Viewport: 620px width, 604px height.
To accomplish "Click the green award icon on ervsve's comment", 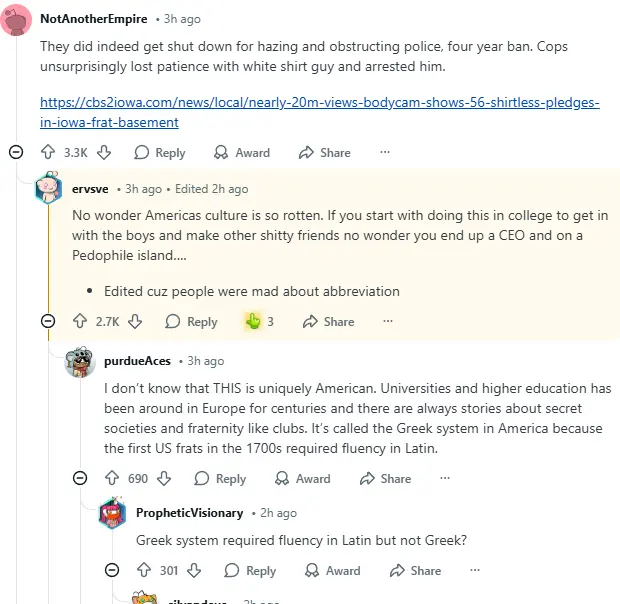I will [x=253, y=322].
